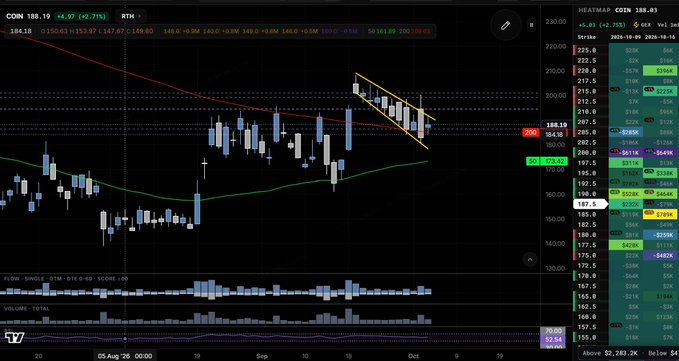Click the 184.18 price label on axis
This screenshot has width=679, height=361.
coord(554,135)
